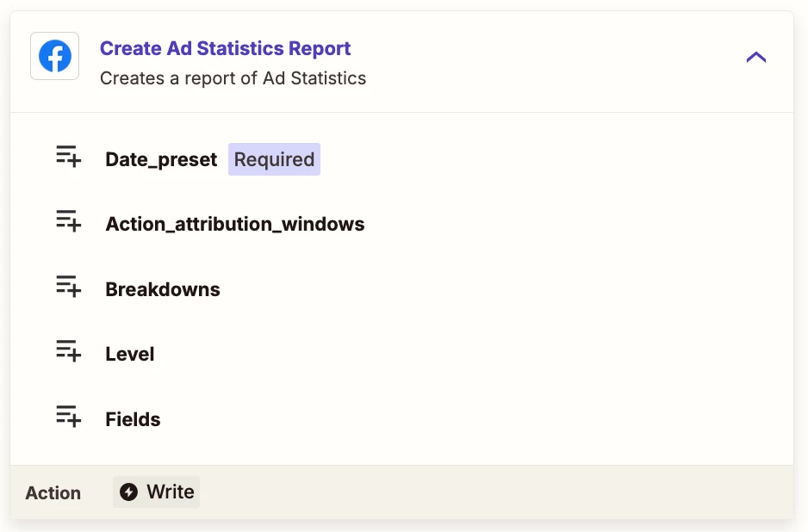
Task: Click the add-field icon beside Breakdowns
Action: click(x=69, y=287)
